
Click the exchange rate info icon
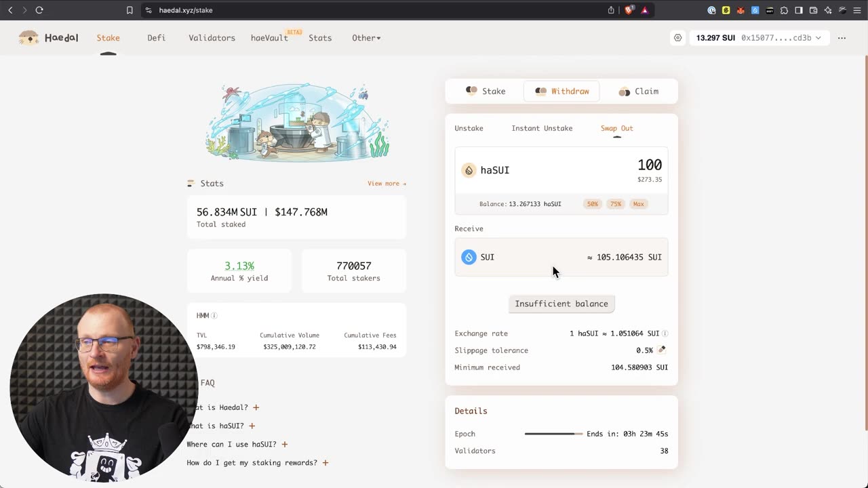click(665, 333)
